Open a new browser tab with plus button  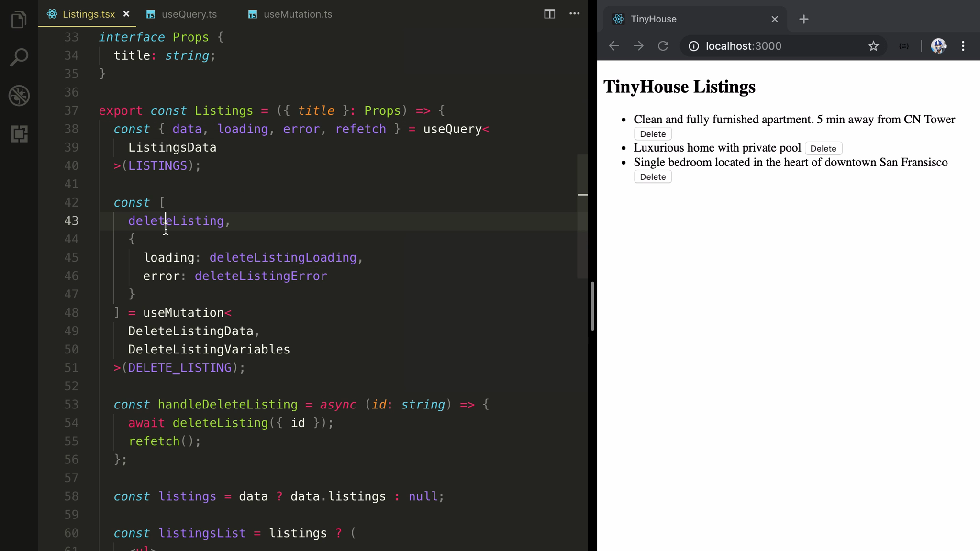pos(803,19)
